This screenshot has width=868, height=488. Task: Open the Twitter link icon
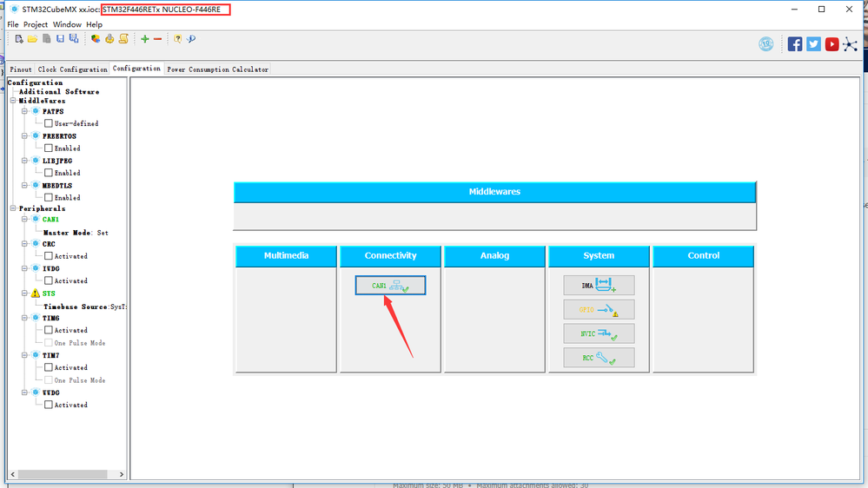[x=813, y=44]
